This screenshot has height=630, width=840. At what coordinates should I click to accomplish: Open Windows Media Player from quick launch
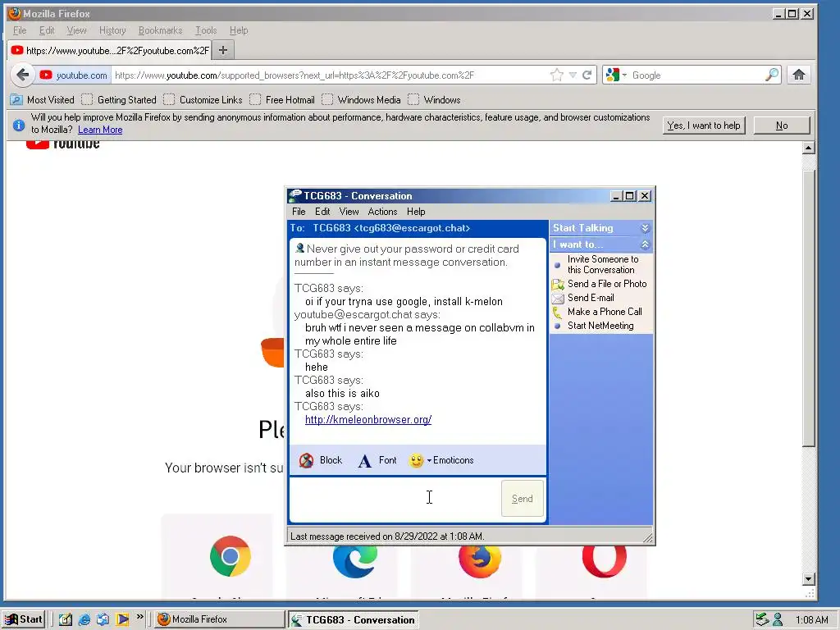tap(122, 619)
